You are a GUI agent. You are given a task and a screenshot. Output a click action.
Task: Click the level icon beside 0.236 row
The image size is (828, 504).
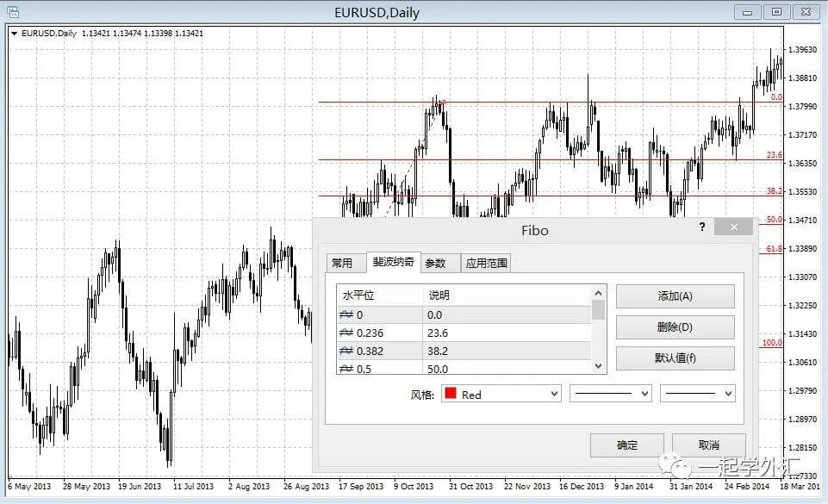pos(346,333)
